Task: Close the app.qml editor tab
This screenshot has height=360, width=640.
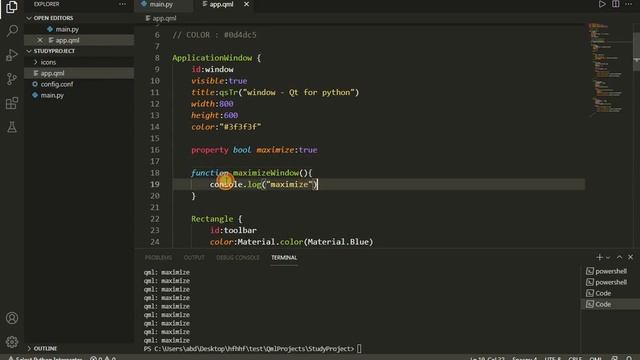Action: (x=247, y=4)
